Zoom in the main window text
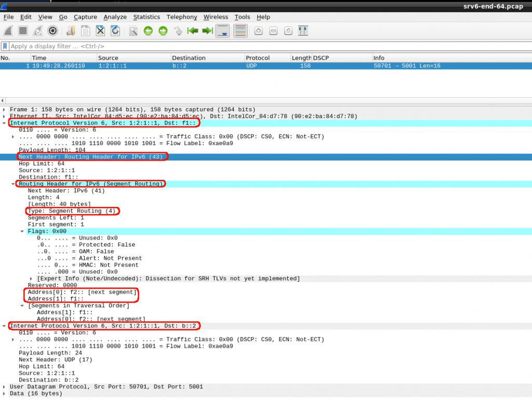 [x=259, y=31]
